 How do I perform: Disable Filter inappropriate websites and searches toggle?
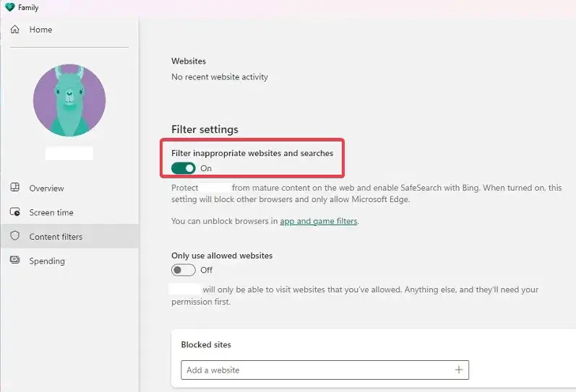pos(184,168)
